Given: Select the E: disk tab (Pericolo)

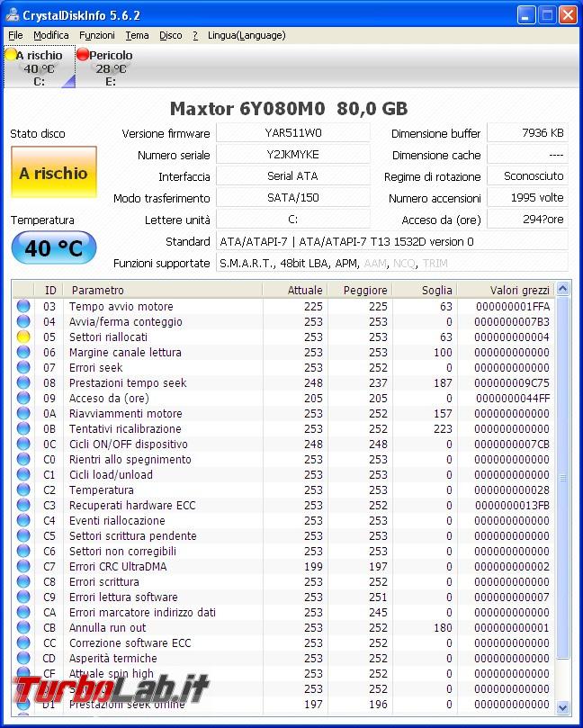Looking at the screenshot, I should 111,67.
